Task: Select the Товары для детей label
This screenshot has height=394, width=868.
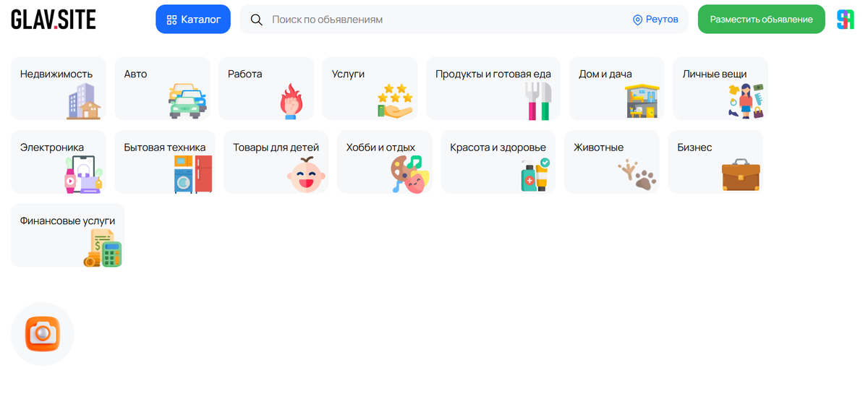Action: (276, 147)
